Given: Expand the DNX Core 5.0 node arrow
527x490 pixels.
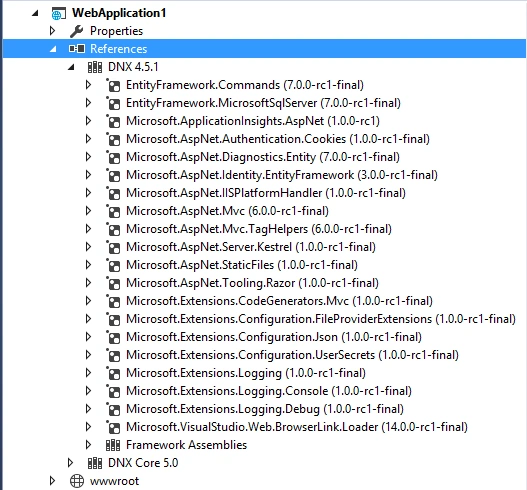Looking at the screenshot, I should (70, 463).
